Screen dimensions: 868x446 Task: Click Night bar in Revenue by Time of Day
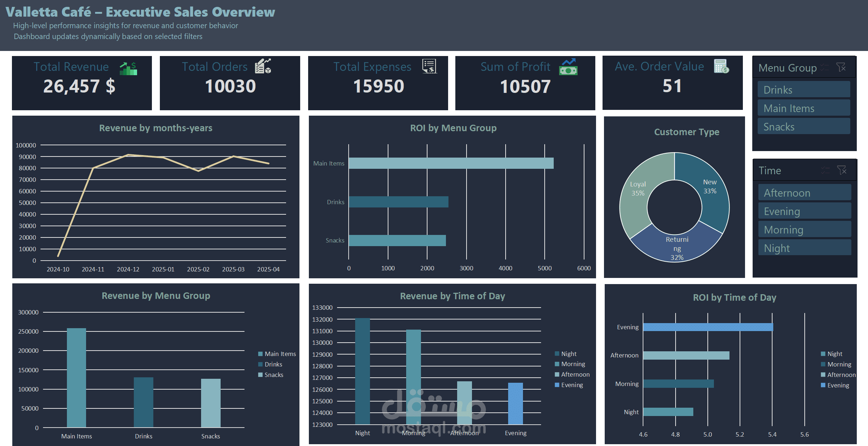362,371
